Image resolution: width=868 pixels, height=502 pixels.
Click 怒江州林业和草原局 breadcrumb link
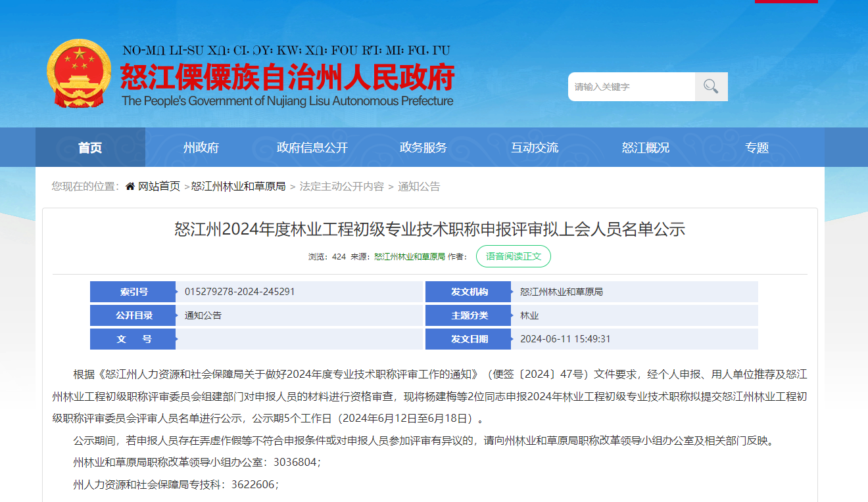coord(238,187)
